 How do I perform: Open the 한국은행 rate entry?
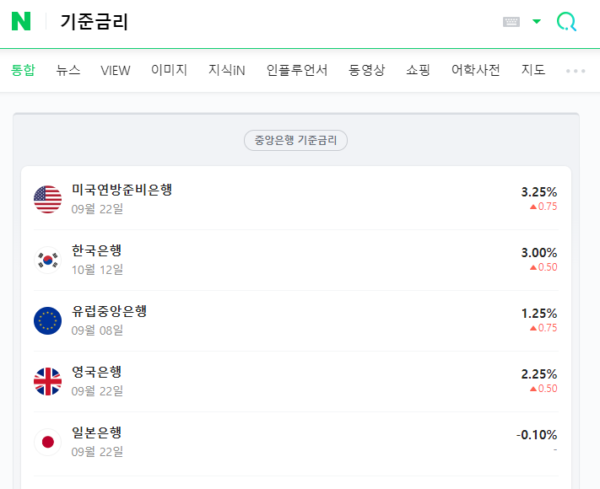97,250
